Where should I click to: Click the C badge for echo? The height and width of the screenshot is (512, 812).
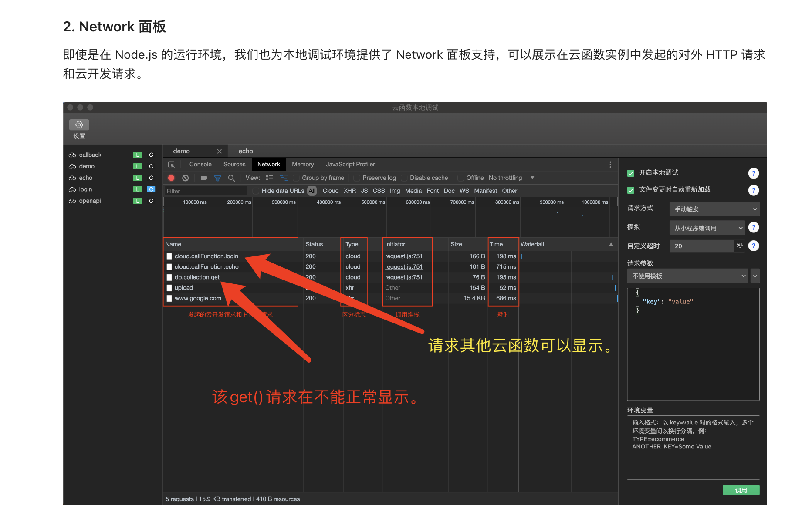pyautogui.click(x=151, y=178)
